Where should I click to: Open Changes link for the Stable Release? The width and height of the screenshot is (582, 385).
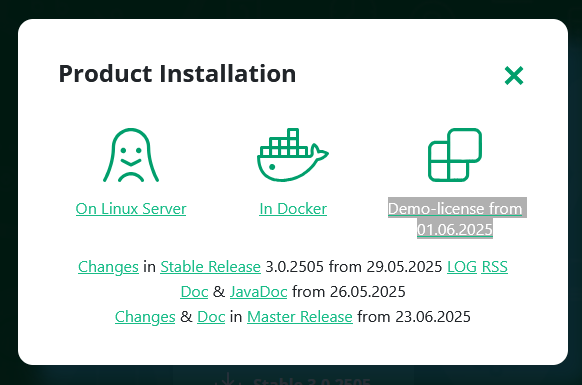(x=108, y=267)
